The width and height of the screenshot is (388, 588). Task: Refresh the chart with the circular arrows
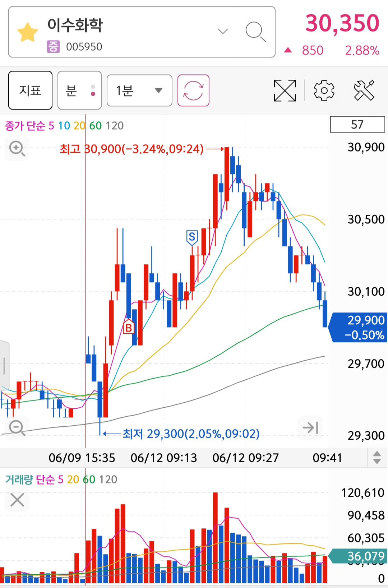(193, 91)
